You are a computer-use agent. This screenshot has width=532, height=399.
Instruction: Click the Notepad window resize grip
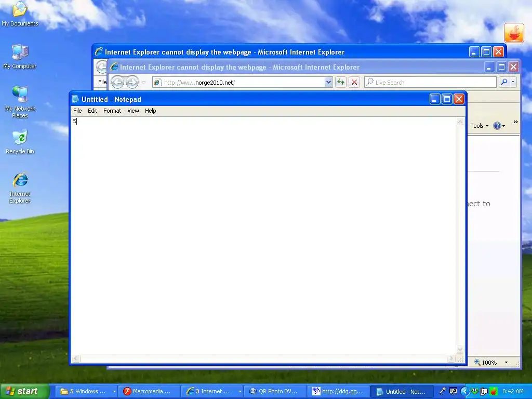coord(461,359)
